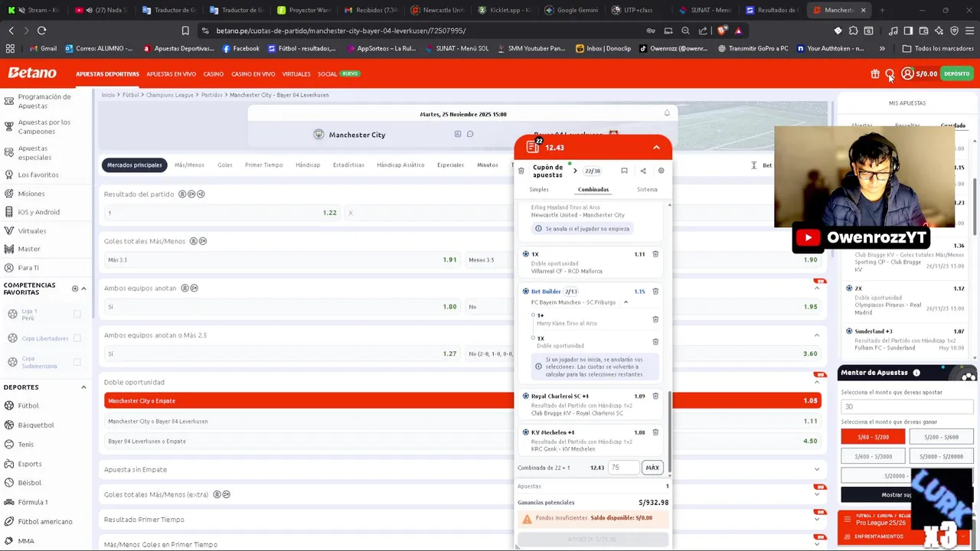This screenshot has height=551, width=980.
Task: Collapse the Bayern Munchen Bet Builder details
Action: coord(626,302)
